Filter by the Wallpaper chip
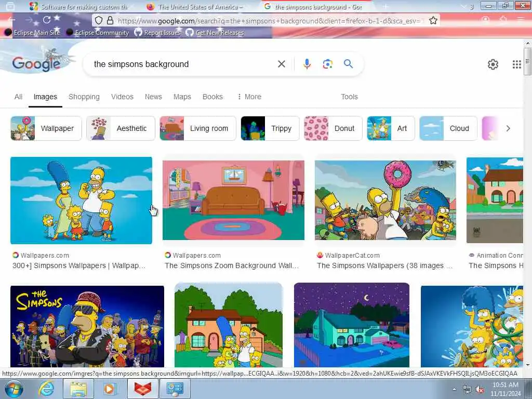532x399 pixels. (x=46, y=128)
